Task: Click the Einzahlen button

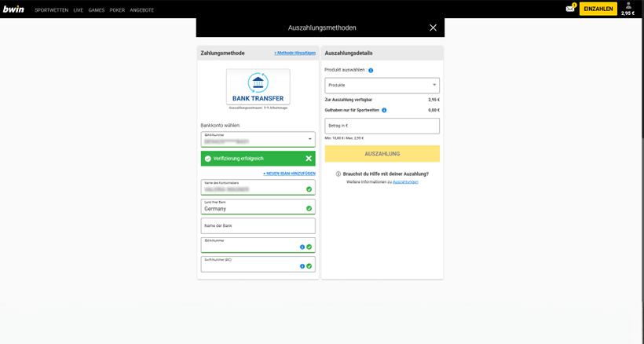Action: (598, 9)
